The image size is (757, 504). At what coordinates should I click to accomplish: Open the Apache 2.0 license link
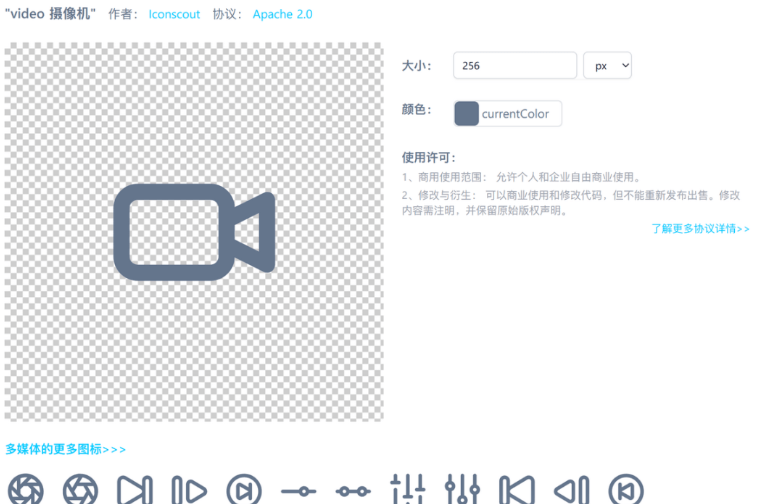point(282,15)
